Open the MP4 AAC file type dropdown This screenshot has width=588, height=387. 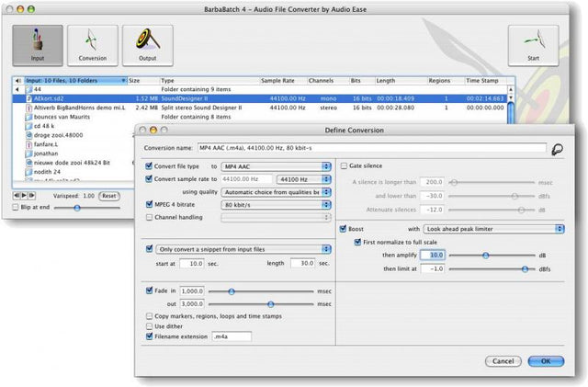click(277, 166)
